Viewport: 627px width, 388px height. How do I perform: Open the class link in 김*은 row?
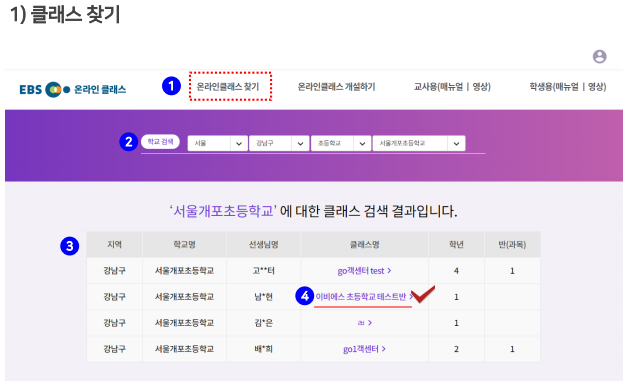pyautogui.click(x=365, y=322)
